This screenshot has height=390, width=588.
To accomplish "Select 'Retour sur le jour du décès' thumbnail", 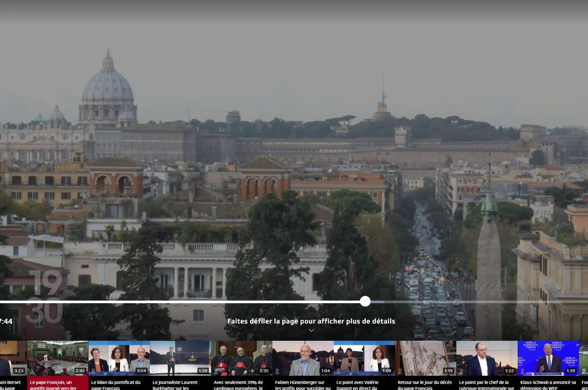I will click(425, 358).
